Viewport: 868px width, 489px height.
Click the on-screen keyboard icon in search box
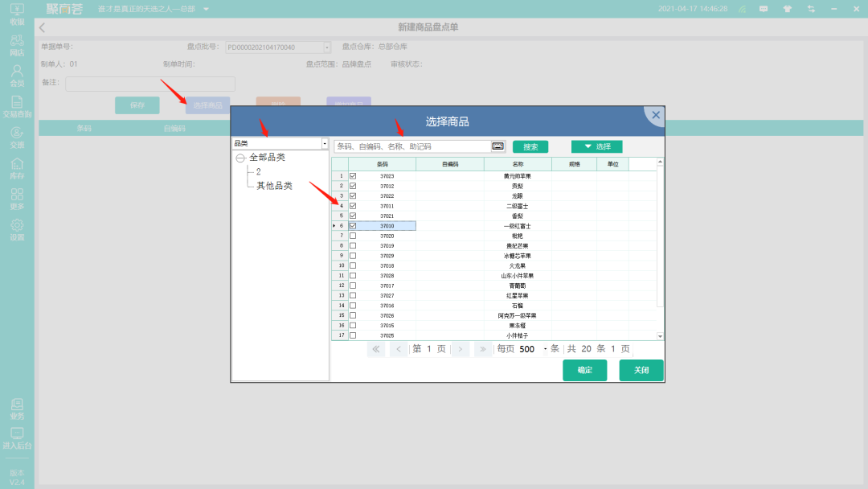coord(498,146)
